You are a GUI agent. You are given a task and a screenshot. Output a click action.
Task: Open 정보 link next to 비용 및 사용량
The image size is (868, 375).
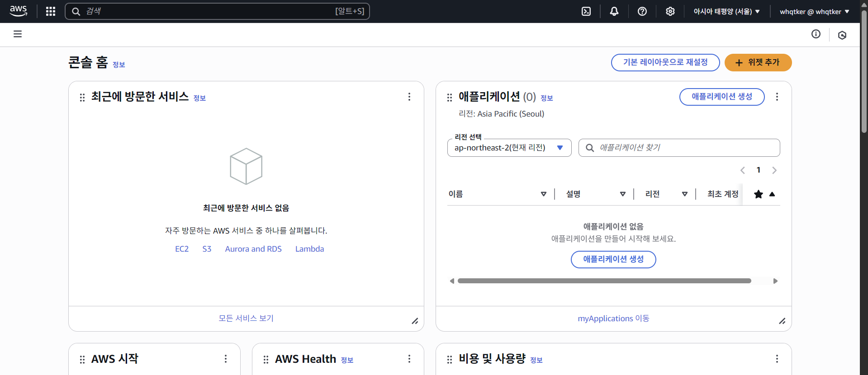click(536, 360)
